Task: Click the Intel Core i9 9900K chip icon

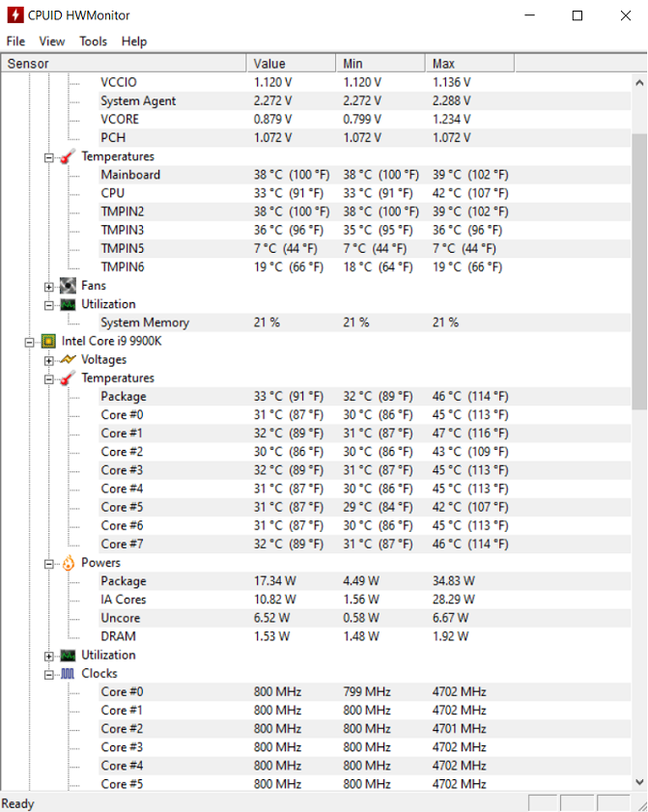Action: (x=48, y=341)
